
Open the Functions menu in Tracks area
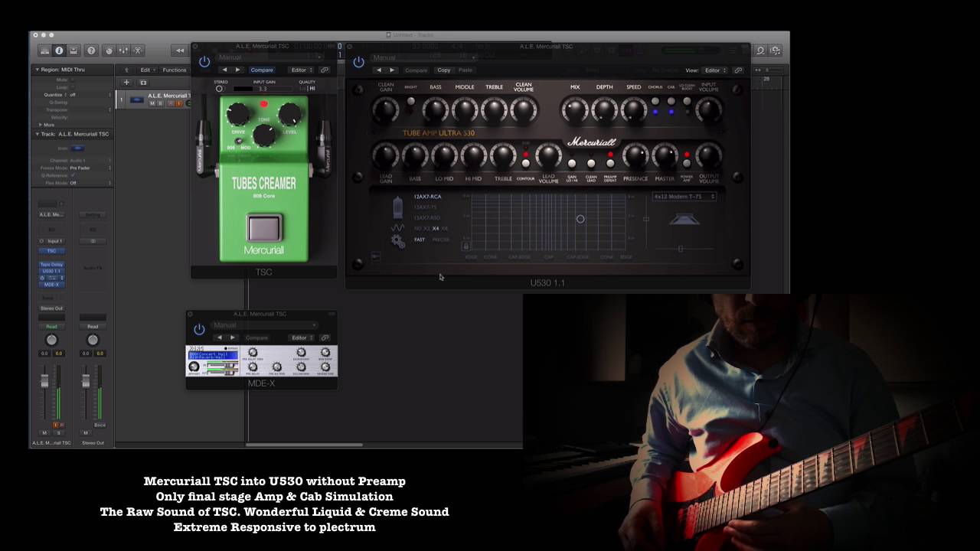pos(176,70)
